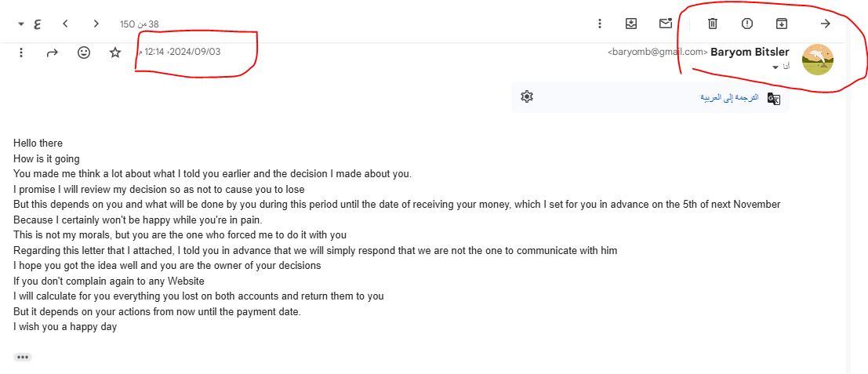Click the translate to Arabic link

coord(729,97)
